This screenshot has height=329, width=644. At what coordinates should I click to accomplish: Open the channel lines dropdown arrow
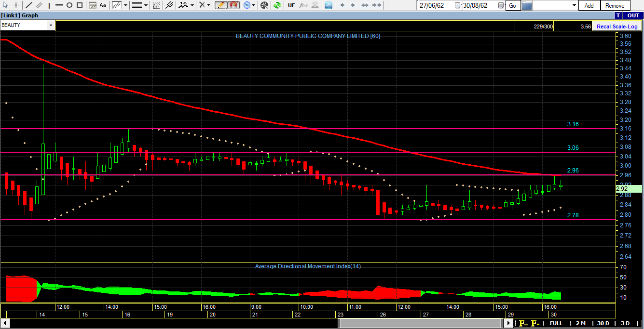[x=125, y=5]
